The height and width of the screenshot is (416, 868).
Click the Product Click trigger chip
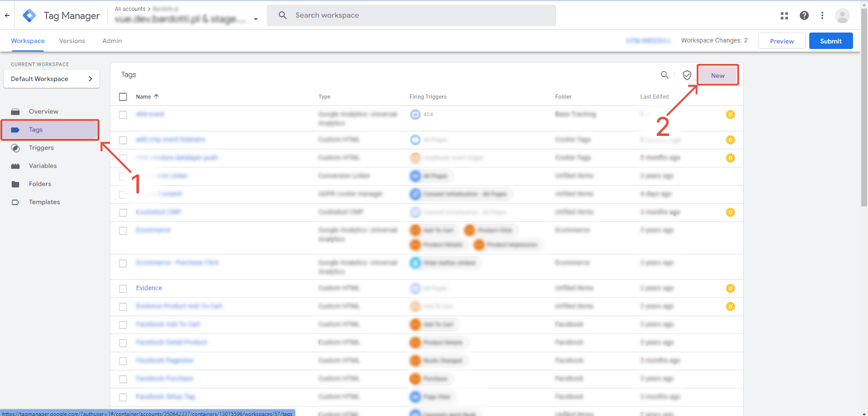[x=490, y=230]
